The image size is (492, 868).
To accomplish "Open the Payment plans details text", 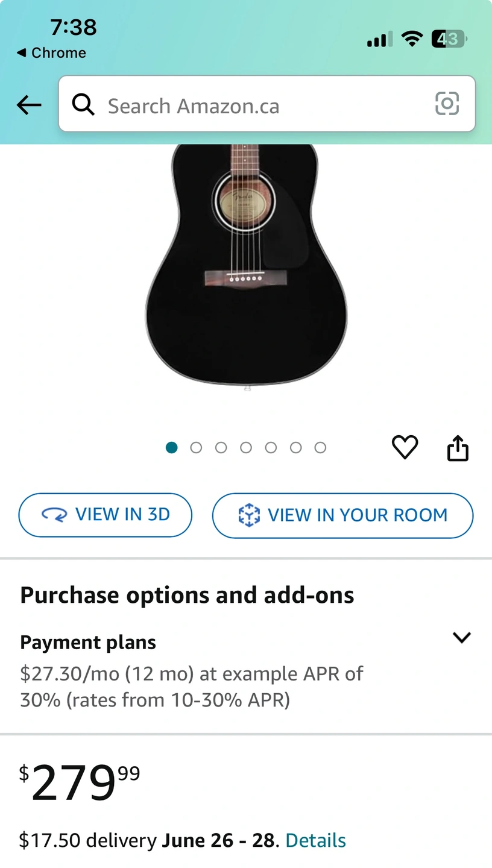I will point(192,687).
